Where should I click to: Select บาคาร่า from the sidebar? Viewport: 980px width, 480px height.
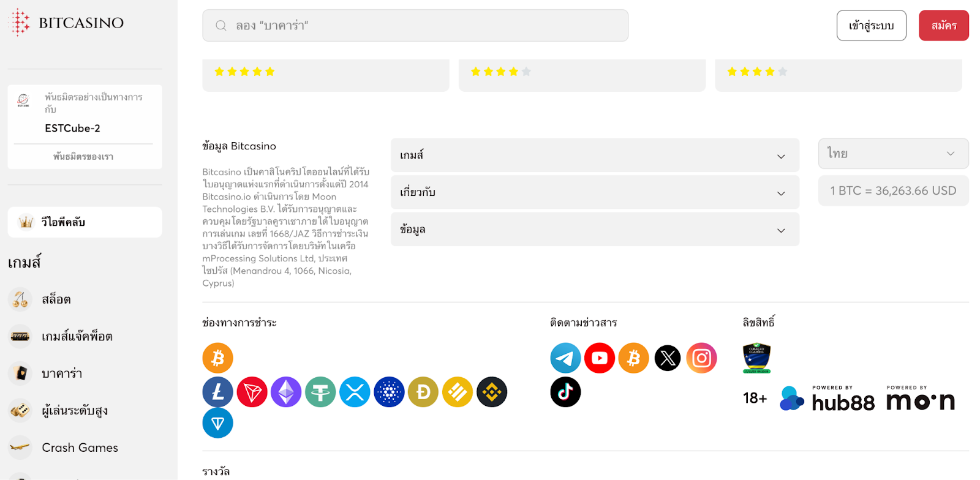tap(61, 373)
